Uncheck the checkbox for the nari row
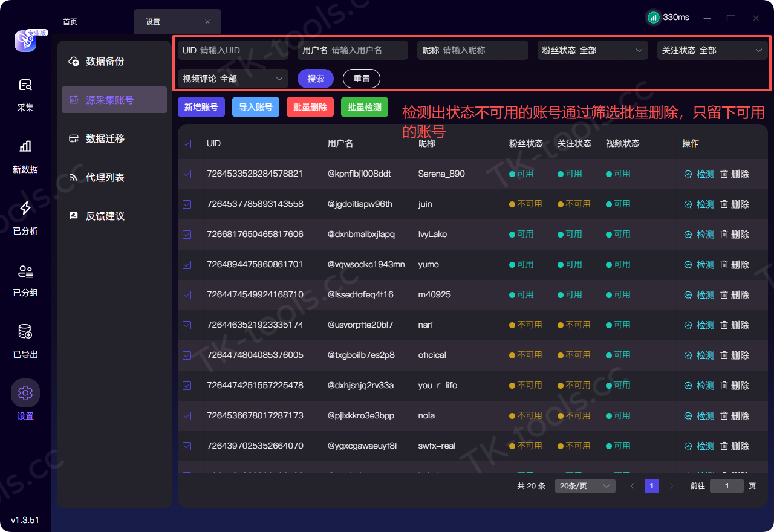774x532 pixels. coord(187,325)
